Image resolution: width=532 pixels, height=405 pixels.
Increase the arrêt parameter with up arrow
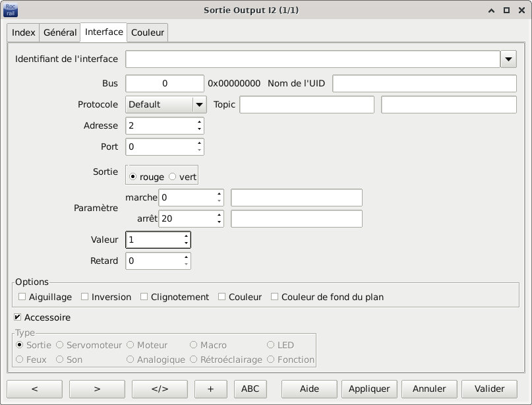coord(219,215)
